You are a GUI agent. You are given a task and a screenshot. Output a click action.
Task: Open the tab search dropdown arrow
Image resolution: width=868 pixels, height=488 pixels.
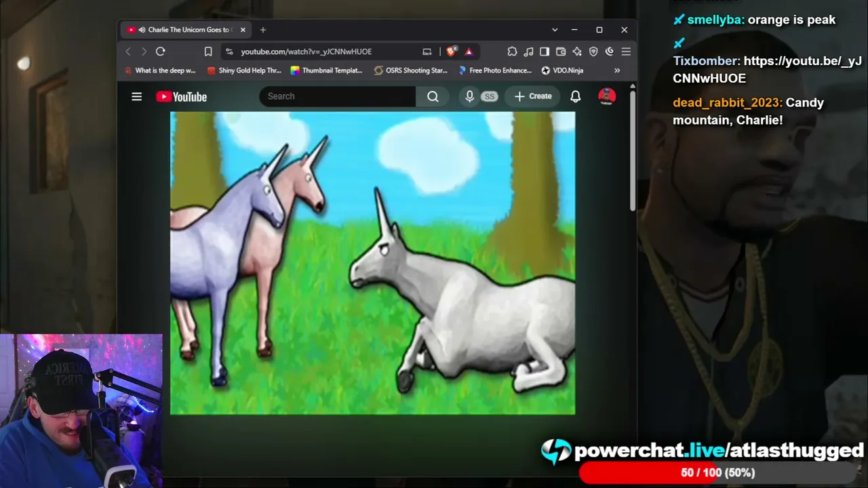point(555,30)
